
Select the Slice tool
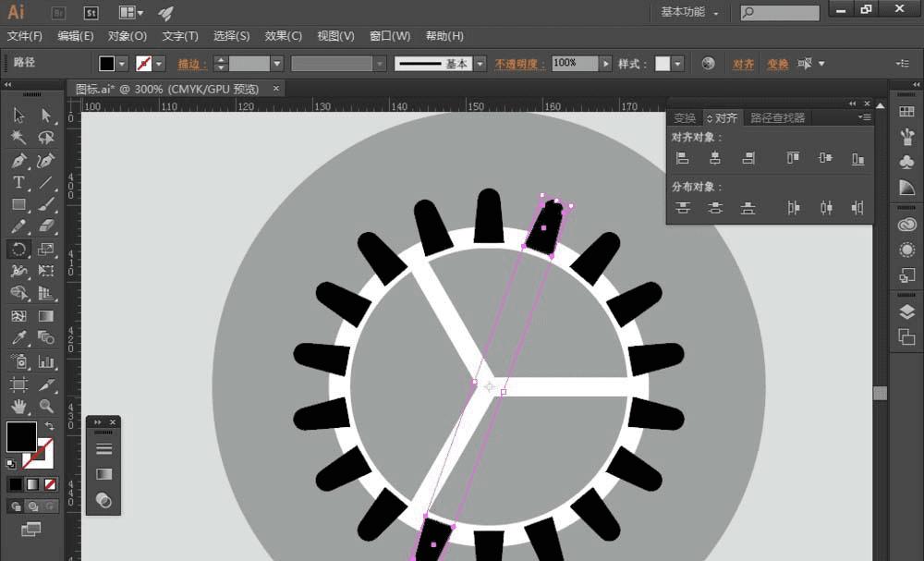coord(46,384)
